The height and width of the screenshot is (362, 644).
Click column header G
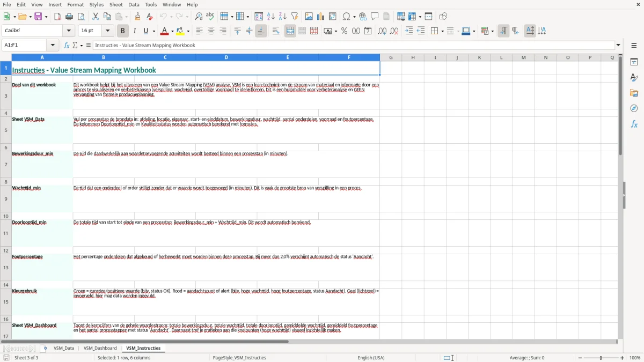pyautogui.click(x=391, y=57)
